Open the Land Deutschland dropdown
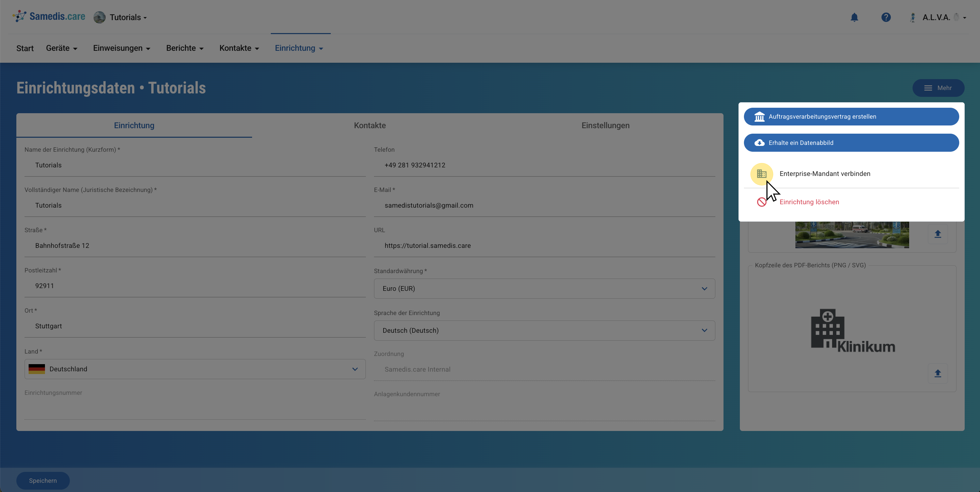 (195, 369)
